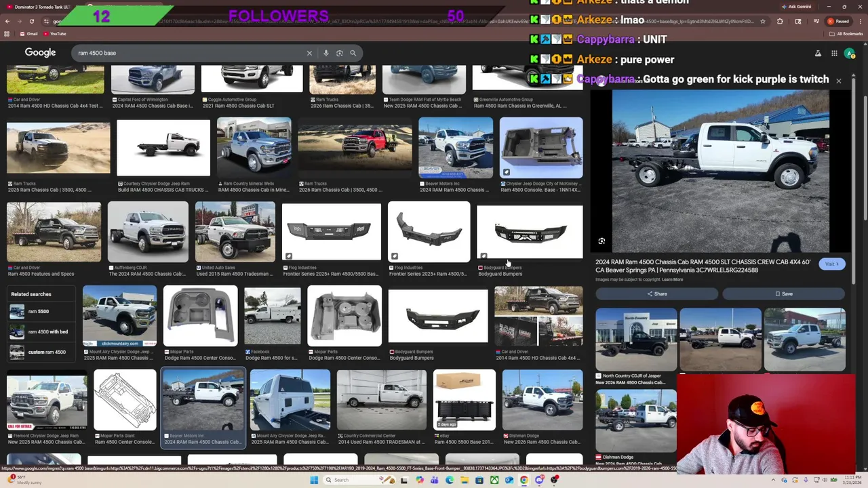Click the Google logo
868x488 pixels.
pos(40,53)
